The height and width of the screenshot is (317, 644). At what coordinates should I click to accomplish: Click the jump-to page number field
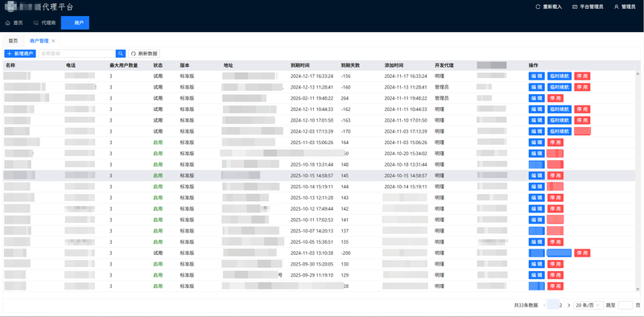[625, 305]
